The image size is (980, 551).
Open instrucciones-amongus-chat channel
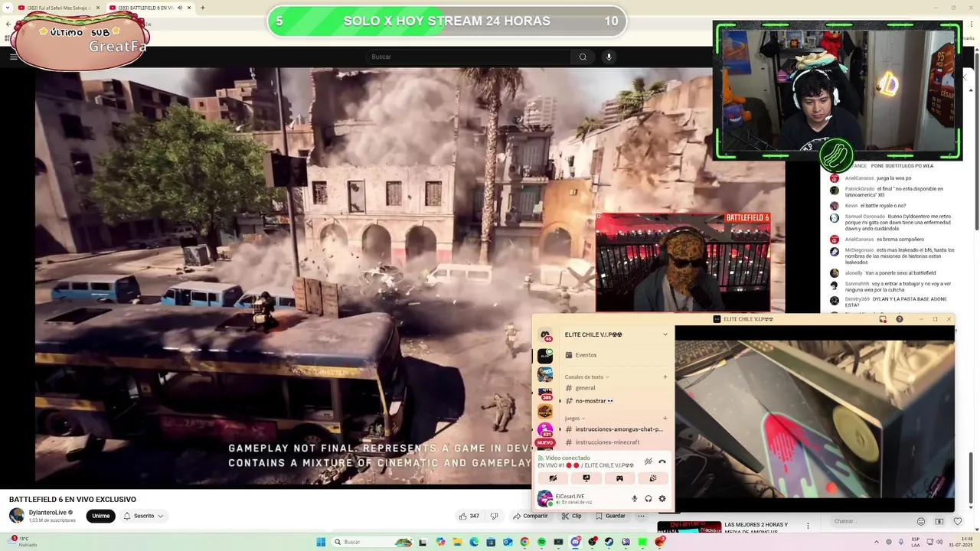click(x=616, y=429)
